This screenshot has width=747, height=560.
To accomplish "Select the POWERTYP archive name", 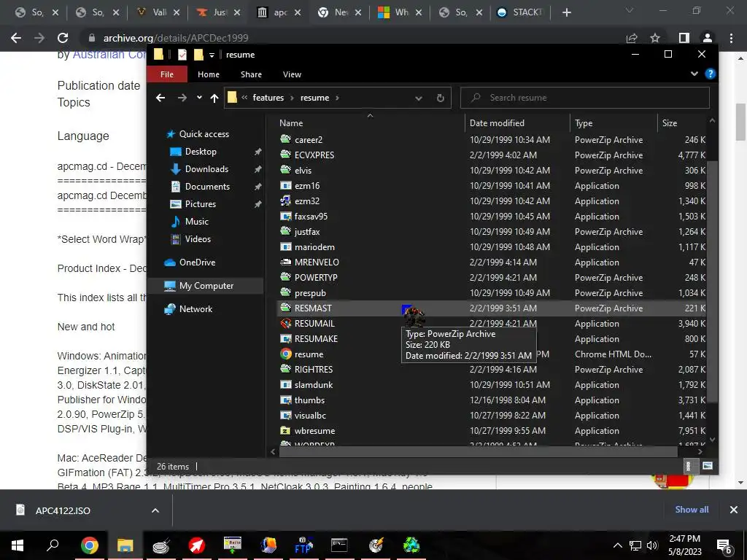I will coord(316,278).
